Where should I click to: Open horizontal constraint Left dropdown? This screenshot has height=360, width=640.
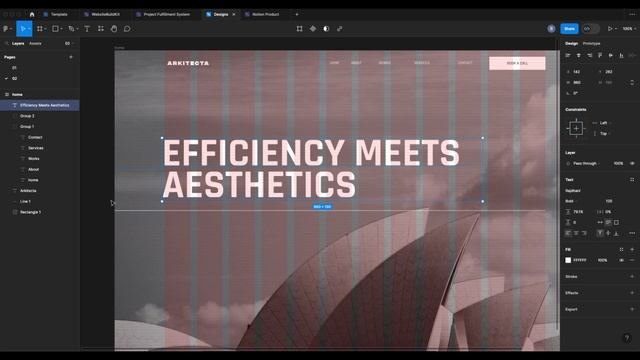[603, 123]
